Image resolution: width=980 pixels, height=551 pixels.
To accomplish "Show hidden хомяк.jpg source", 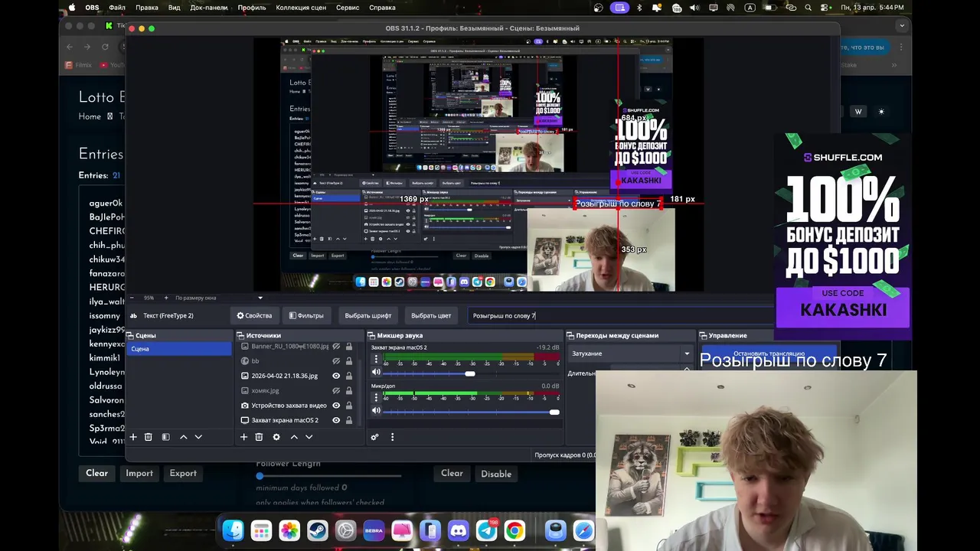I will click(x=336, y=390).
